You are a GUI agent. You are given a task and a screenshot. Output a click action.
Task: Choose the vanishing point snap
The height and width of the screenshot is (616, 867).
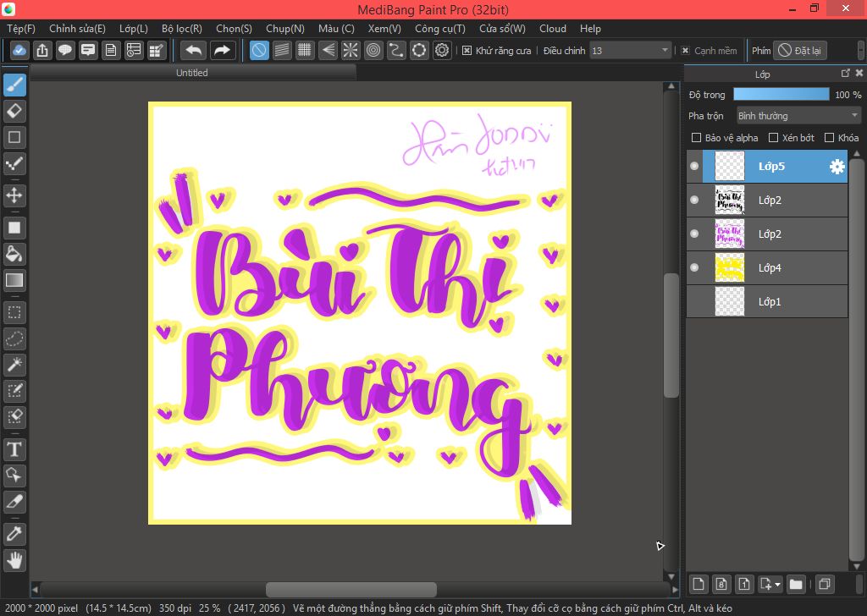(x=328, y=50)
